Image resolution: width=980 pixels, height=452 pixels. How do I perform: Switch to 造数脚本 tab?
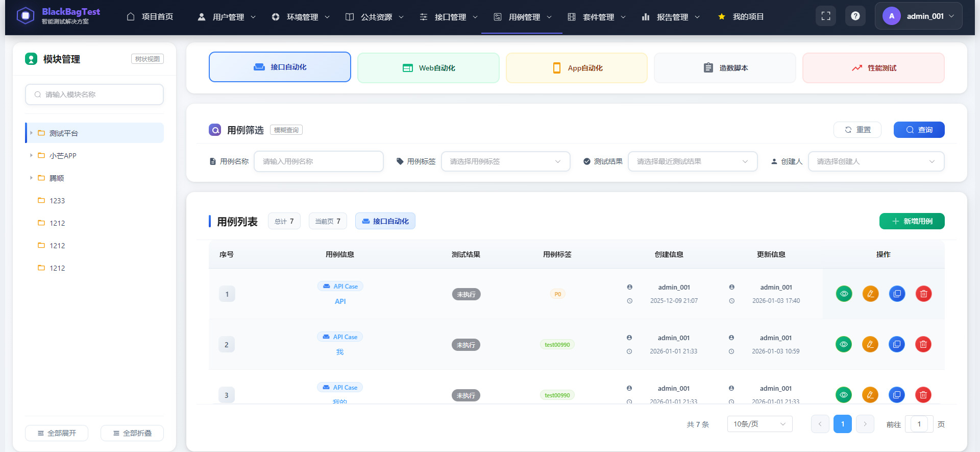pos(725,68)
